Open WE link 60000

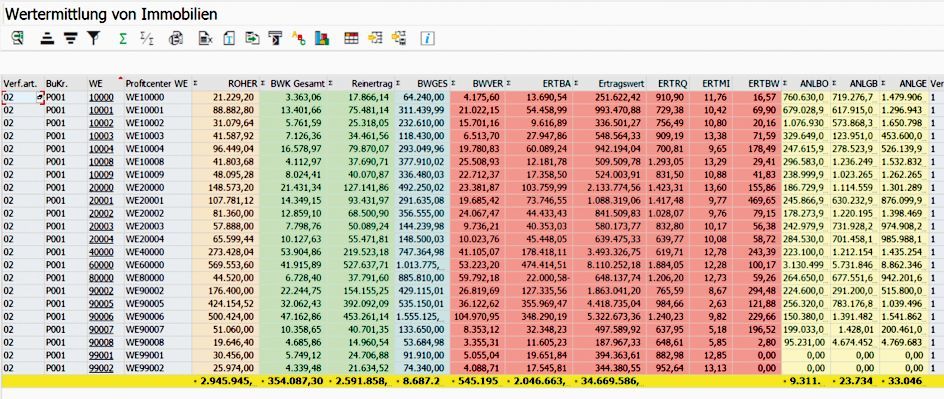(x=101, y=264)
